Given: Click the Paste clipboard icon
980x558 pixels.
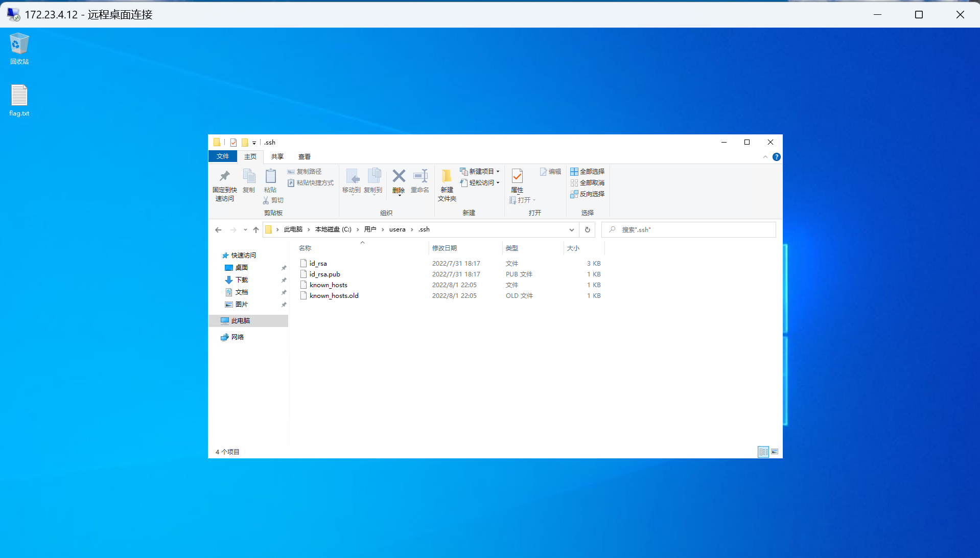Looking at the screenshot, I should point(270,176).
